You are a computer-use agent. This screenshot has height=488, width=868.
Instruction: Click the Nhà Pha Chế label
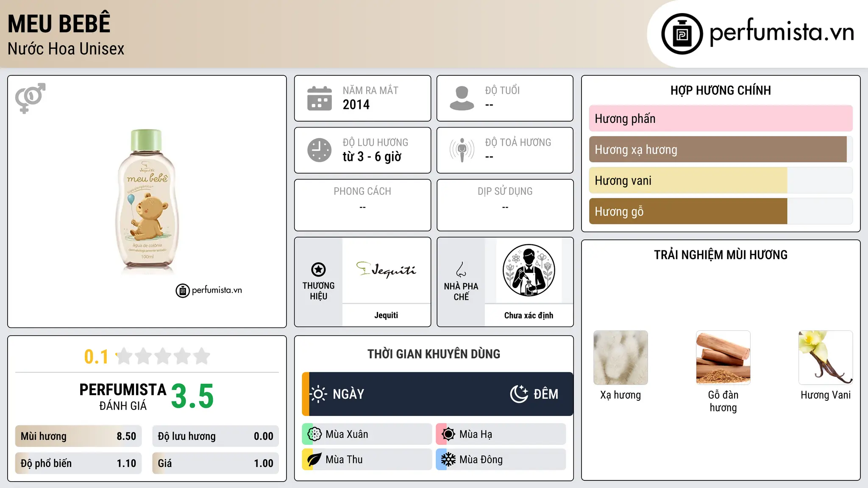[x=461, y=291]
